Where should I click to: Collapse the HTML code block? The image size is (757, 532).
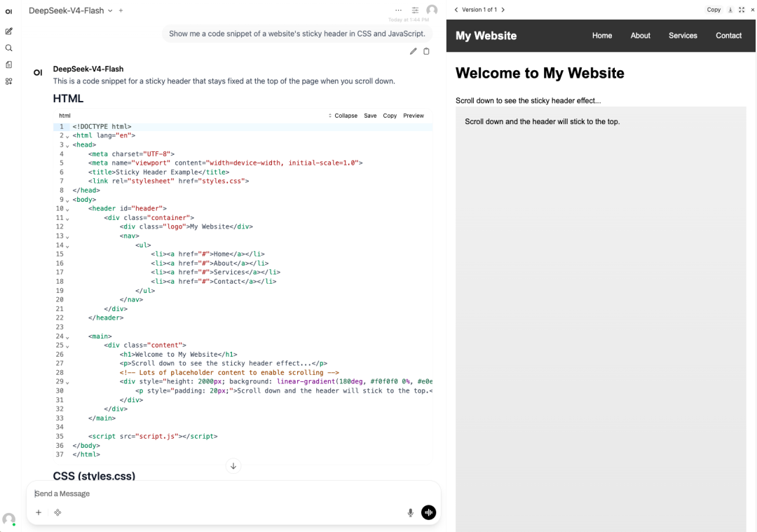343,116
